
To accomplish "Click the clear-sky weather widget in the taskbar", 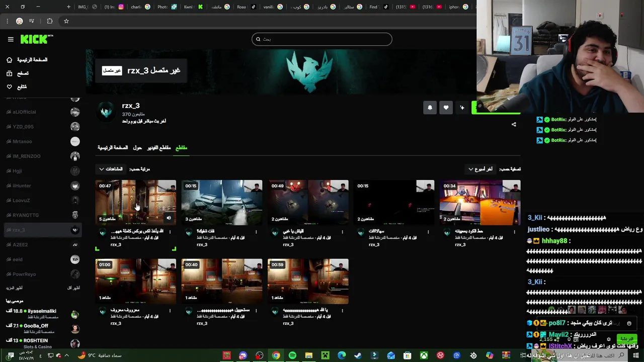I will pyautogui.click(x=100, y=355).
